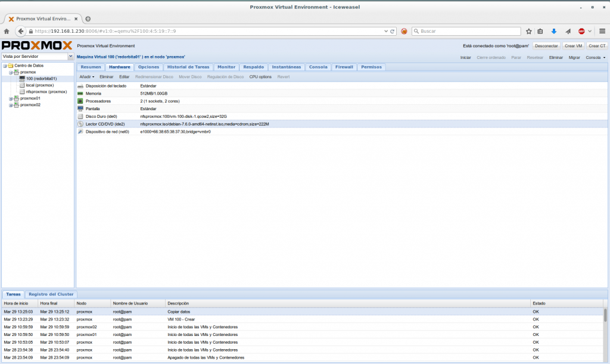Screen dimensions: 610x364
Task: Open the browser downloads arrow icon
Action: [553, 31]
